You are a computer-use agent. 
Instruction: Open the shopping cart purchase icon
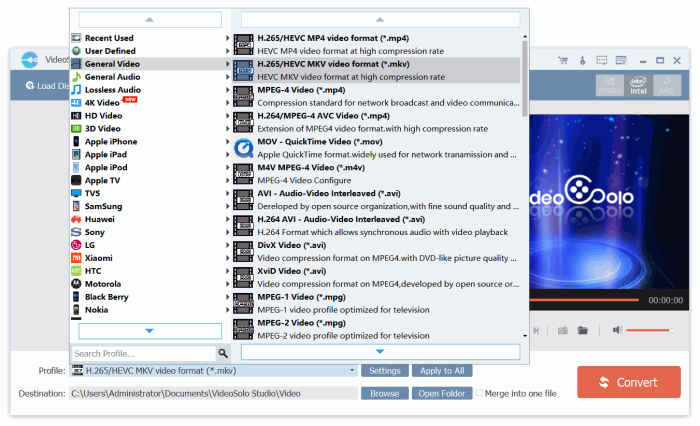point(563,60)
